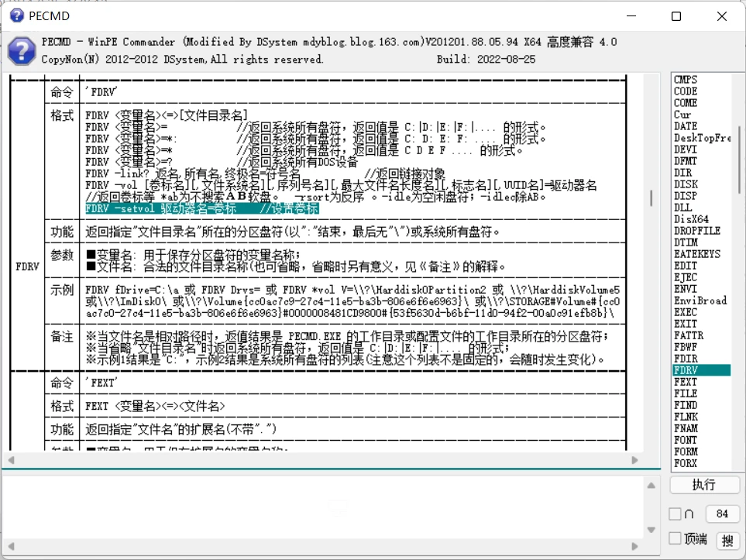
Task: Select FIND in the command list
Action: [x=686, y=405]
